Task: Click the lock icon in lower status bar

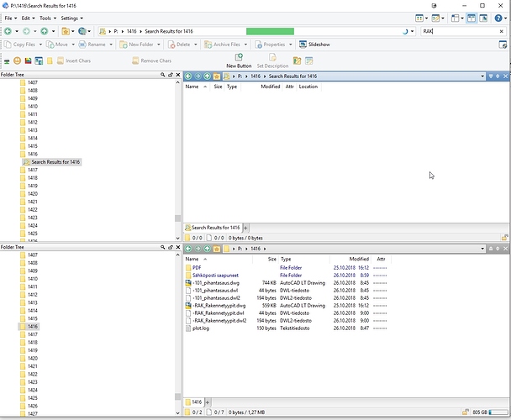Action: (x=466, y=412)
